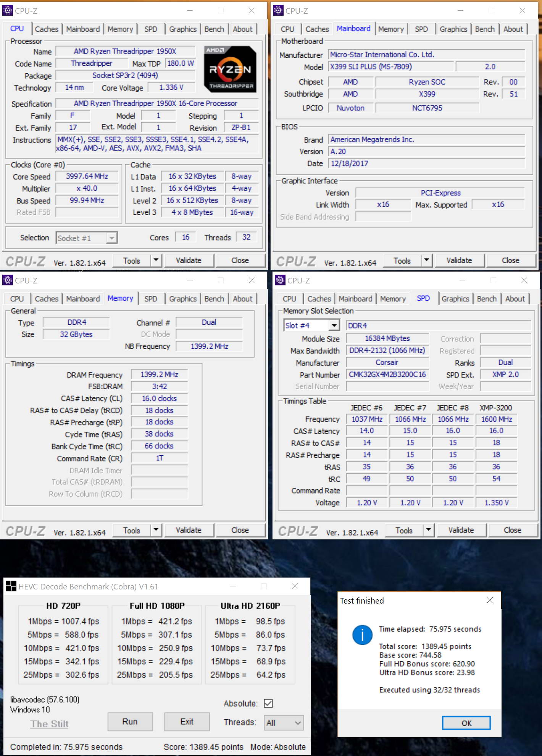This screenshot has height=756, width=542.
Task: Expand Tools arrow in Mainboard window
Action: [427, 261]
